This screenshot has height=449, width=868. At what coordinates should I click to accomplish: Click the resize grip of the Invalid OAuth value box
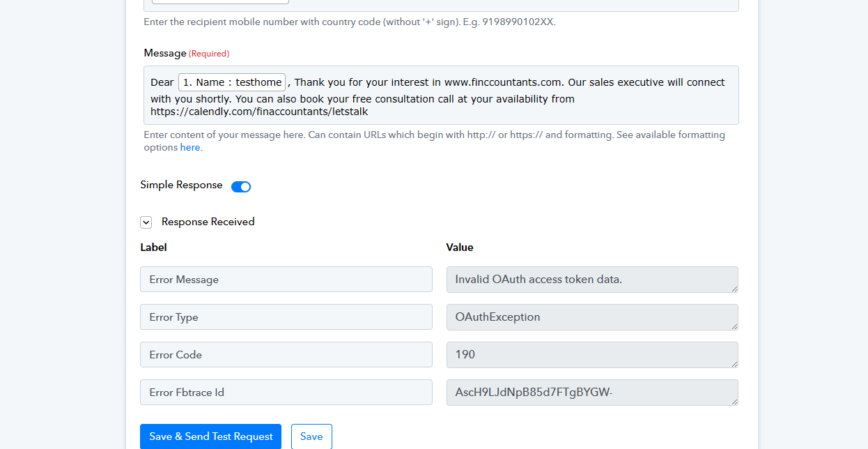pos(734,288)
